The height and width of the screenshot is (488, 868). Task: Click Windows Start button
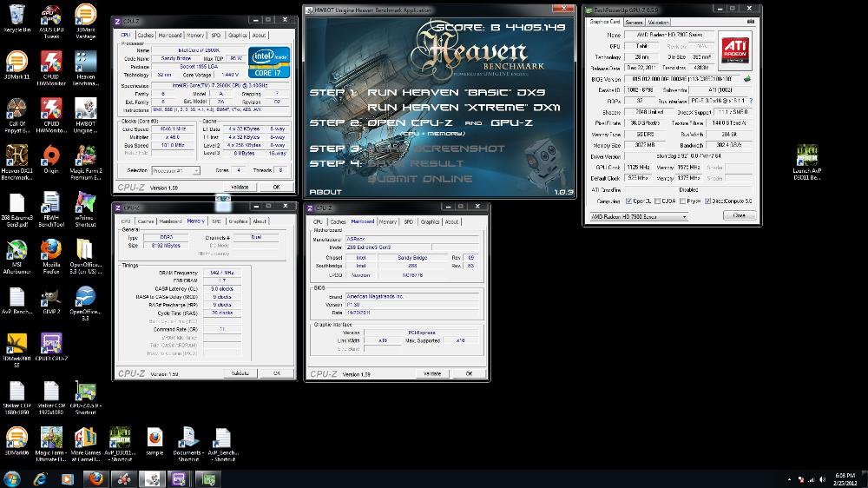[11, 479]
